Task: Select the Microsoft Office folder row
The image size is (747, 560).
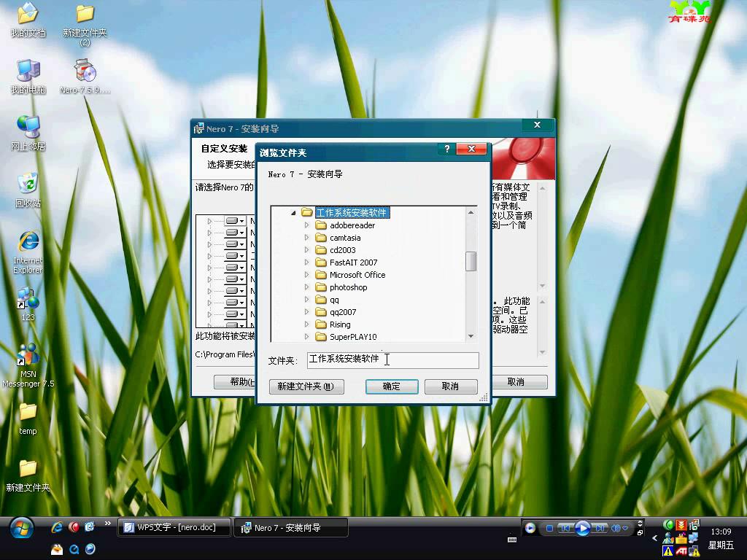Action: tap(351, 275)
